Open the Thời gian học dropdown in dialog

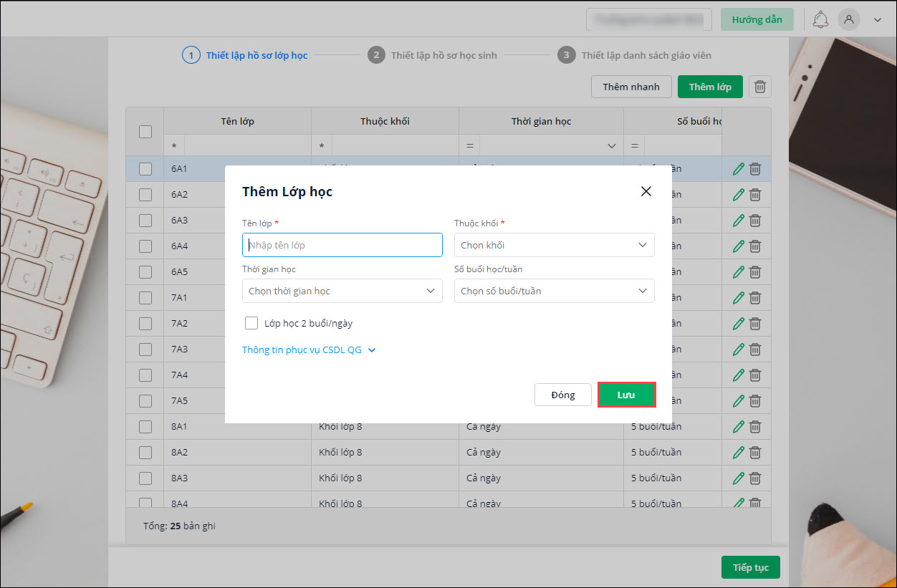pos(342,291)
